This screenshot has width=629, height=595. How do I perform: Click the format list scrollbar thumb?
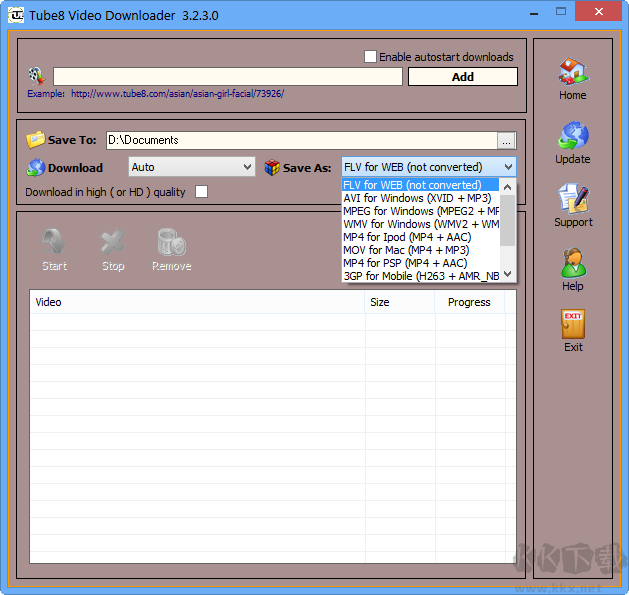coord(507,220)
